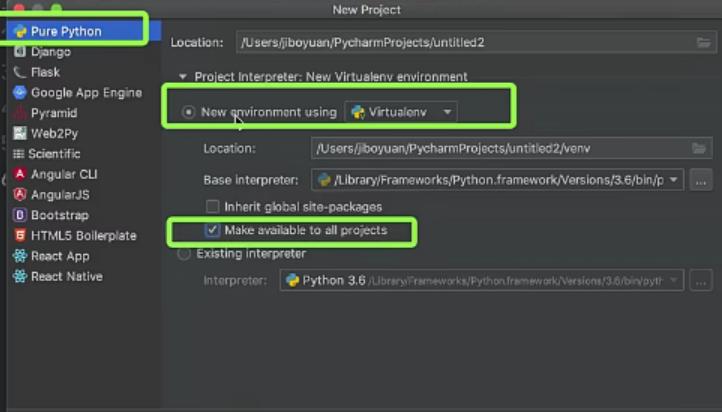Open existing Interpreter dropdown arrow
The image size is (722, 412).
coord(674,280)
